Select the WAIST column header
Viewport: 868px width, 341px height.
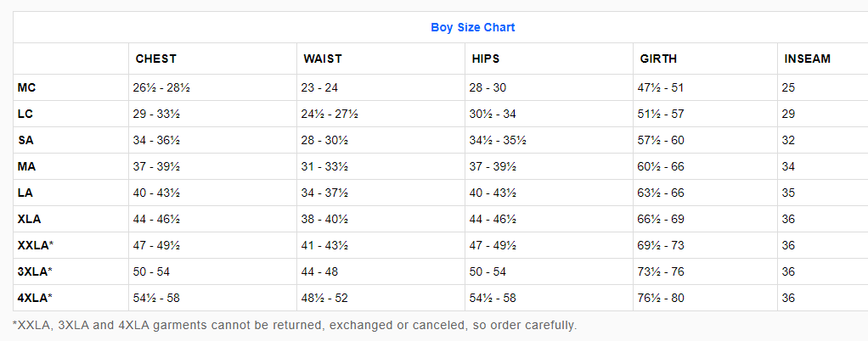coord(324,59)
